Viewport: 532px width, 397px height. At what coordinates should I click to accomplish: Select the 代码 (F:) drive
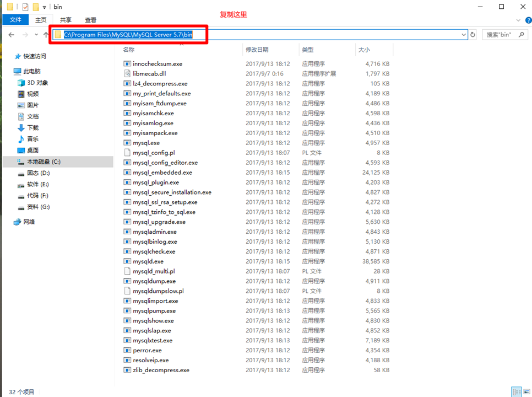click(x=33, y=196)
